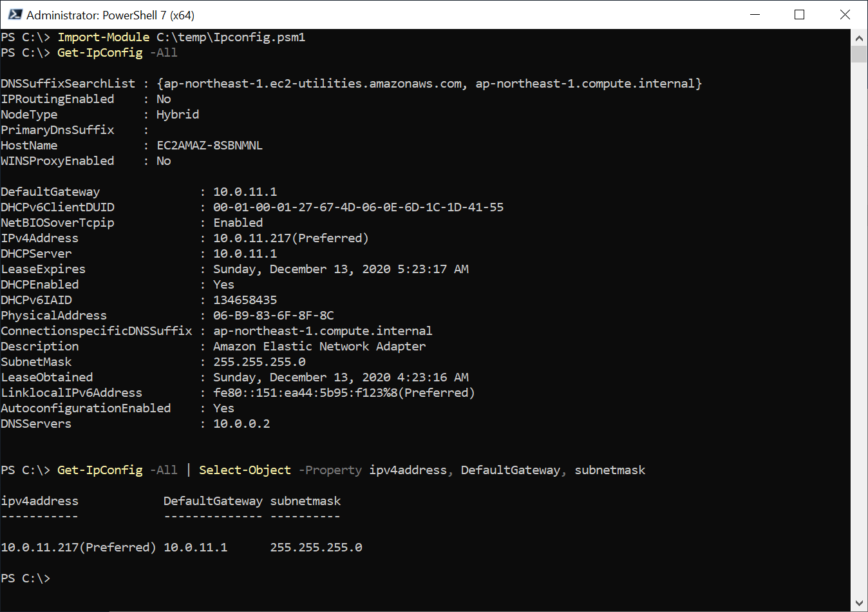868x612 pixels.
Task: Click the ipv4address column header text
Action: click(39, 501)
